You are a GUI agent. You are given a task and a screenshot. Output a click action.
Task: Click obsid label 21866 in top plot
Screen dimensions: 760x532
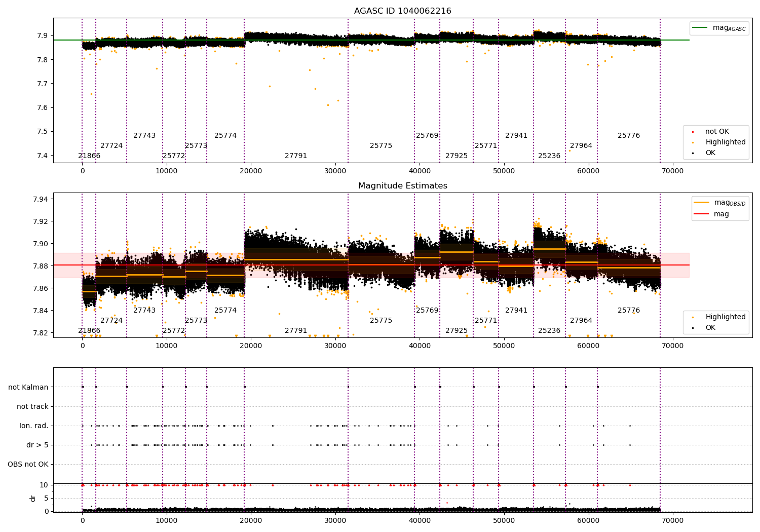coord(89,156)
